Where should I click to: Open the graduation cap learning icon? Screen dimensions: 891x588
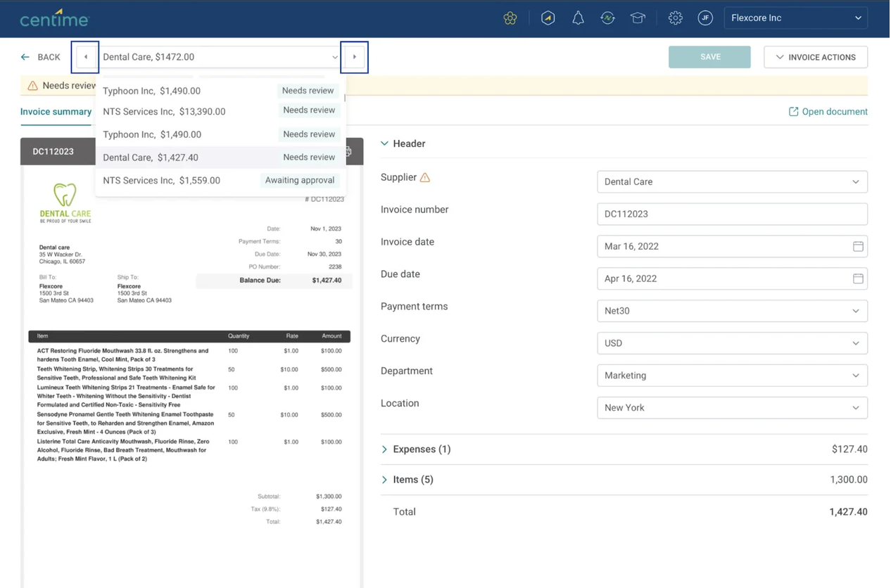click(x=638, y=18)
